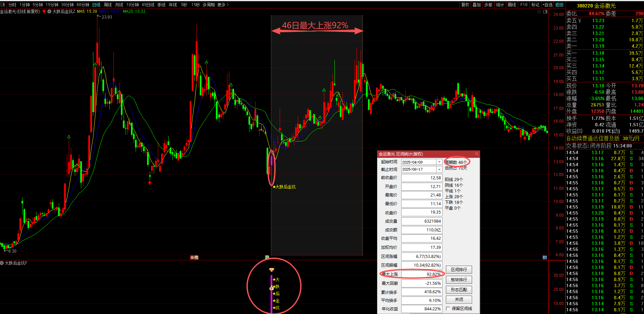Viewport: 644px width, 314px height.
Task: Select the 60分钟 period tab
Action: tap(83, 5)
